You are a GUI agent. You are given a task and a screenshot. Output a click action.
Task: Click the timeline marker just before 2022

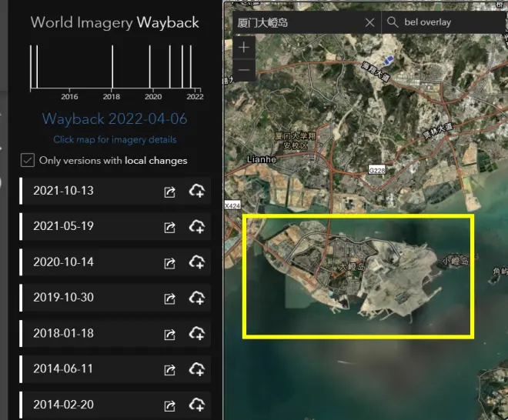click(191, 66)
